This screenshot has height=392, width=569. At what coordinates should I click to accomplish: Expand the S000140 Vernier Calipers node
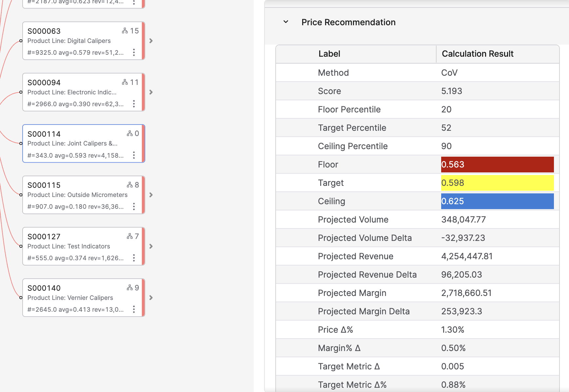click(x=151, y=298)
